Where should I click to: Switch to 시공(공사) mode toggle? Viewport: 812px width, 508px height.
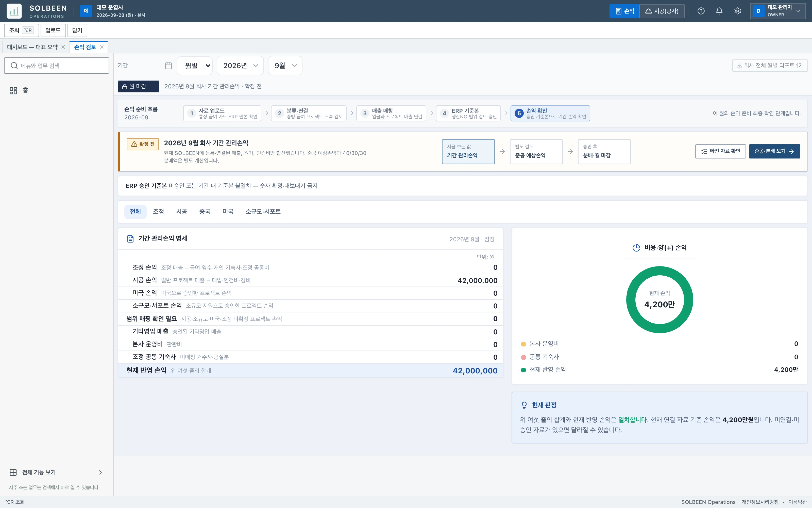pyautogui.click(x=662, y=11)
